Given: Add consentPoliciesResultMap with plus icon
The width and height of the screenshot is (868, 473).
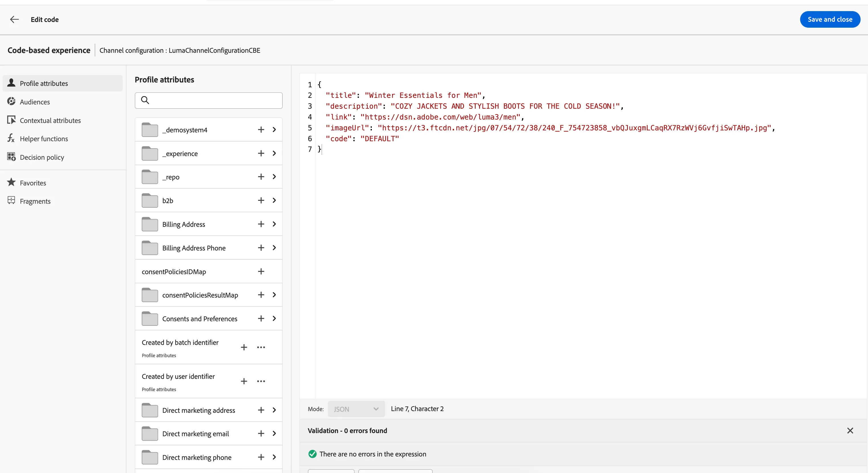Looking at the screenshot, I should (x=261, y=295).
